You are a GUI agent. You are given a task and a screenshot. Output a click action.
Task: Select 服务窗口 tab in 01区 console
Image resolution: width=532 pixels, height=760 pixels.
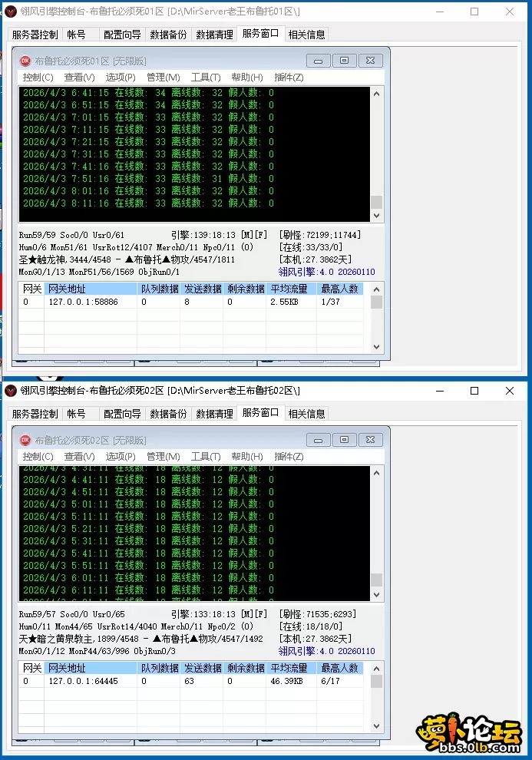(260, 34)
